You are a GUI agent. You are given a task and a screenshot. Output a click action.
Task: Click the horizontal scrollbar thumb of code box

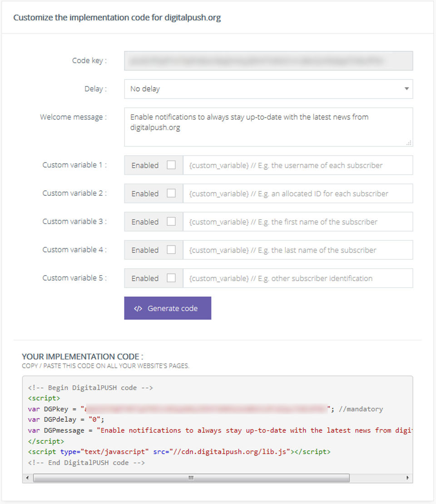(191, 478)
